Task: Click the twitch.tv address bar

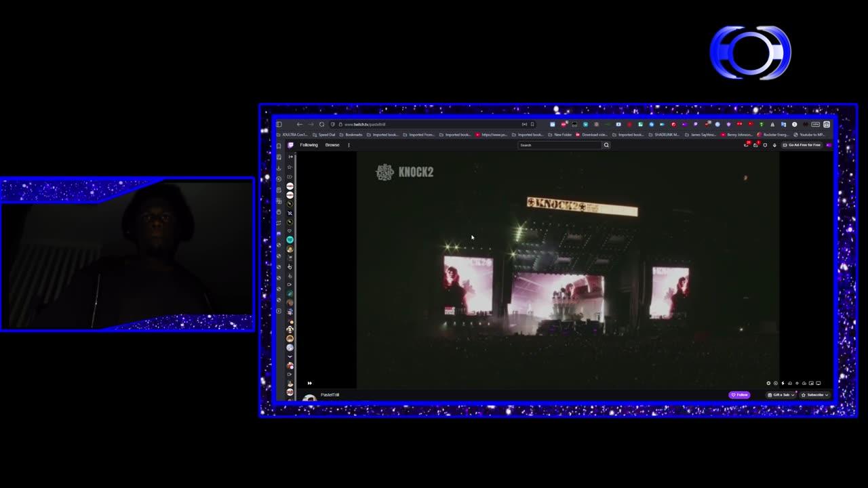Action: pos(431,124)
